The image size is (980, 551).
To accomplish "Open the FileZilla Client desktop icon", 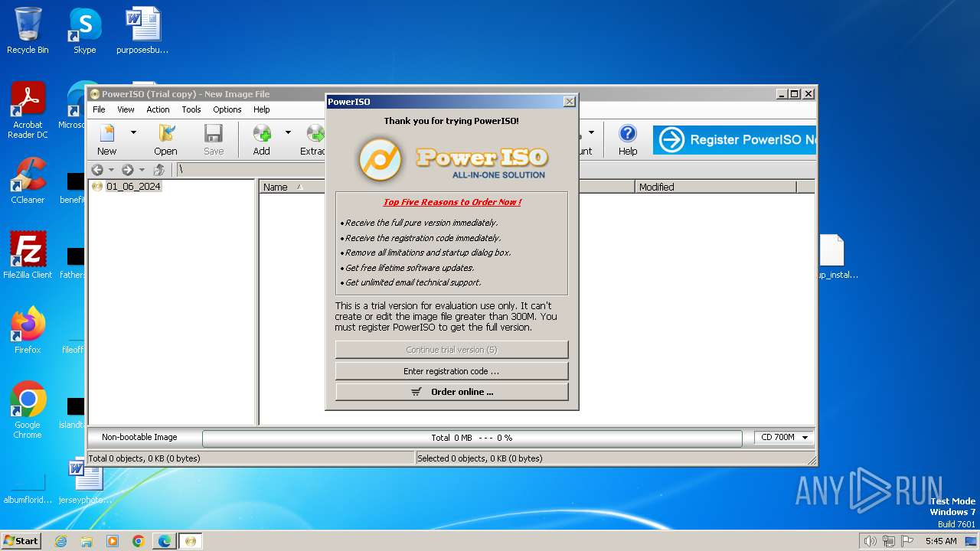I will point(28,255).
